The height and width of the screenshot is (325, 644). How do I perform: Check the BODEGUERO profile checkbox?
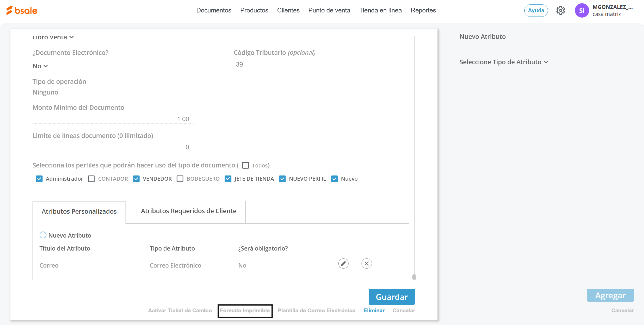180,179
